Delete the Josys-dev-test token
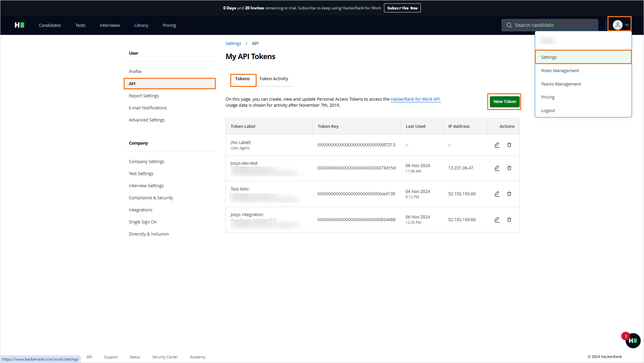The height and width of the screenshot is (363, 644). point(509,168)
